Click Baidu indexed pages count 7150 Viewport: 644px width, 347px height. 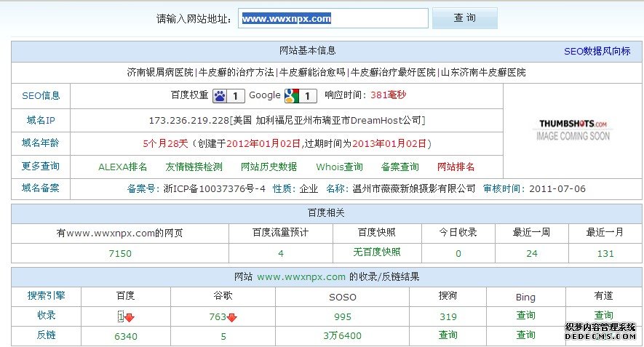click(120, 254)
